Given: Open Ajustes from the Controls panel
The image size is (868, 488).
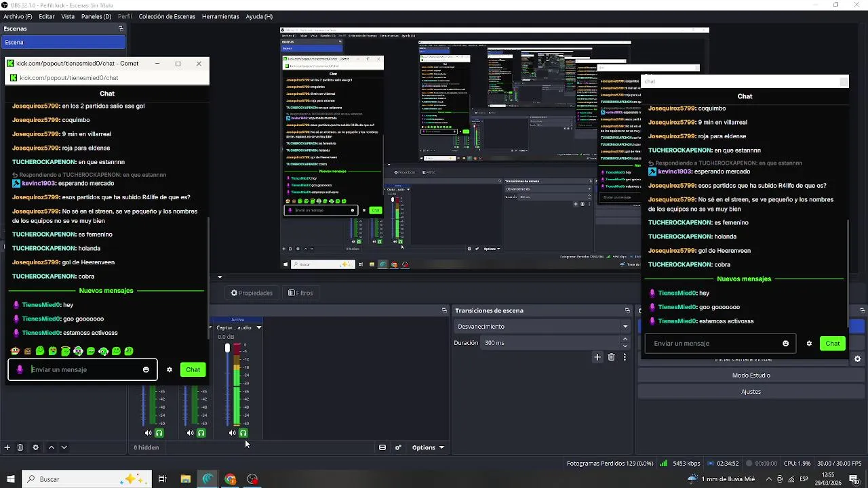Looking at the screenshot, I should tap(751, 392).
